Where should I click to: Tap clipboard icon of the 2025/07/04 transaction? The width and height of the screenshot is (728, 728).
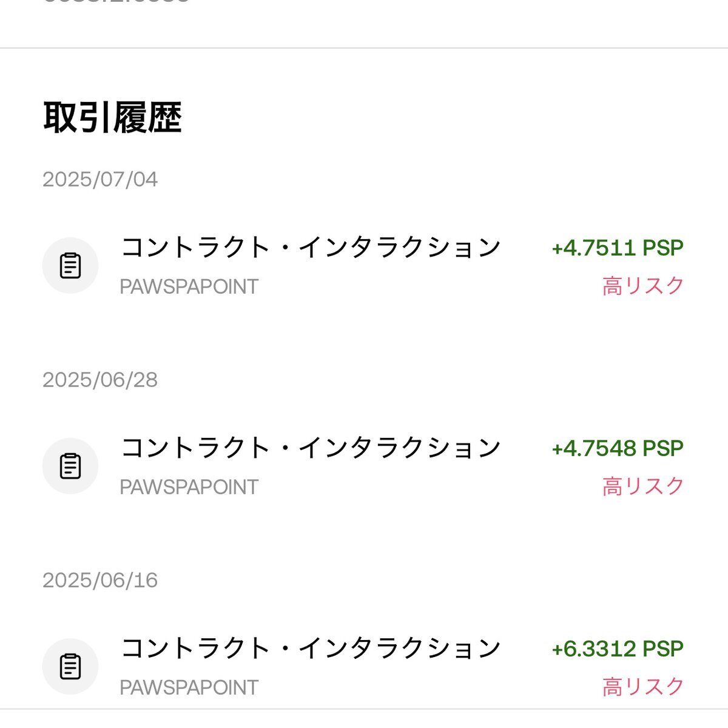tap(70, 266)
